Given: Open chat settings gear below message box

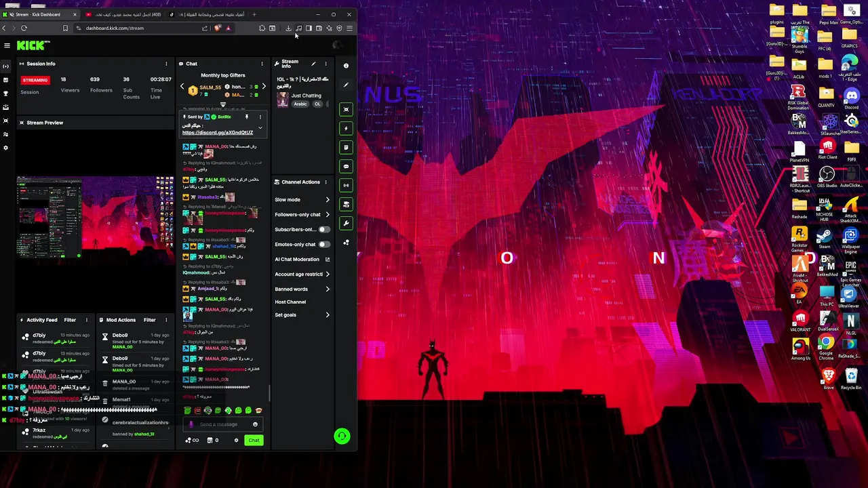Looking at the screenshot, I should click(236, 440).
